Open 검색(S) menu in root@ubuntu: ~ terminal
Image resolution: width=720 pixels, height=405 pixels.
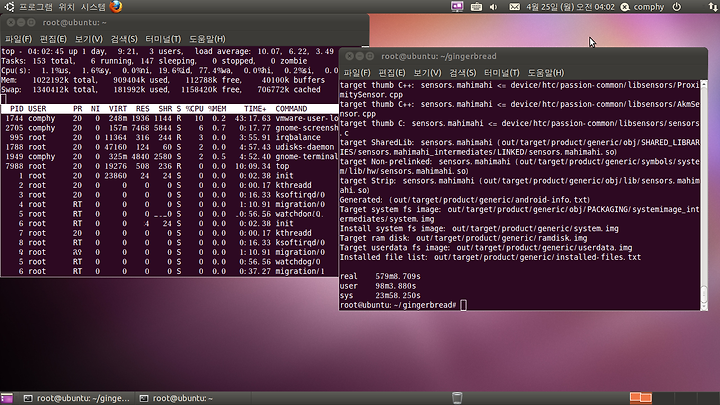coord(124,39)
